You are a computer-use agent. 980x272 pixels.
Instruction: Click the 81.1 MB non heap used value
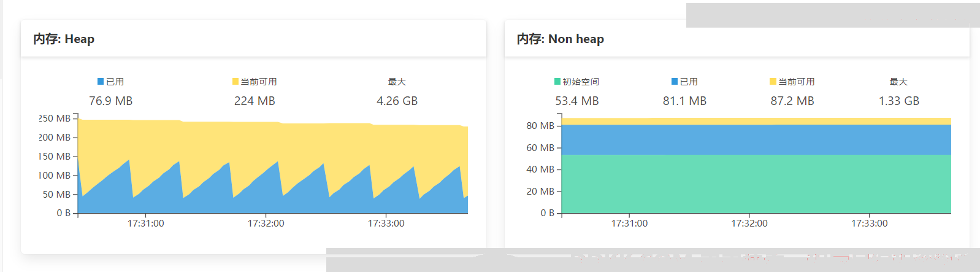684,101
